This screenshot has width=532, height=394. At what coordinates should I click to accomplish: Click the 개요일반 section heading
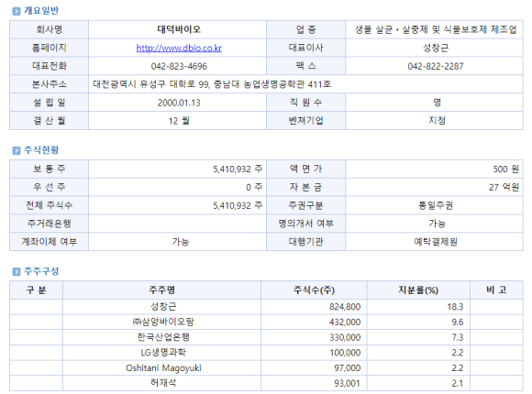pos(41,11)
